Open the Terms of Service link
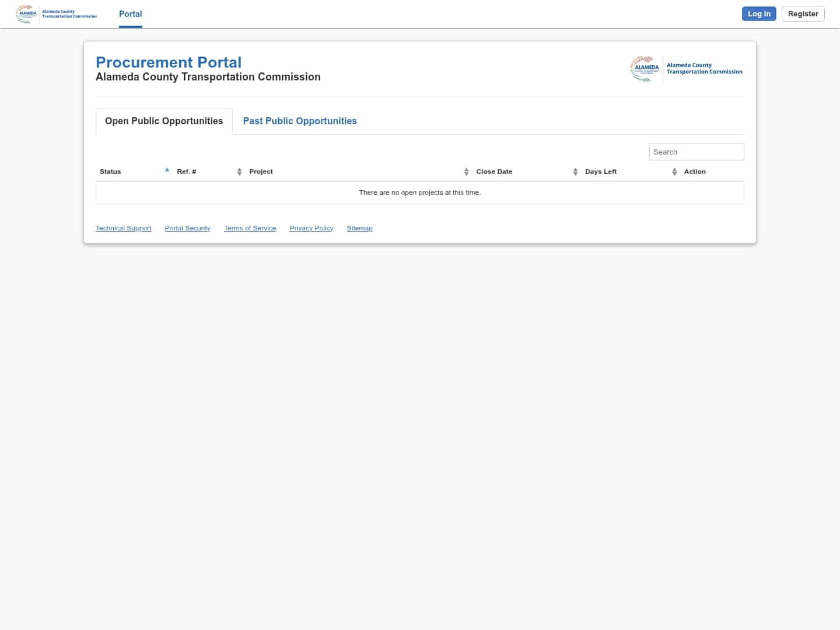This screenshot has width=840, height=630. pos(250,228)
